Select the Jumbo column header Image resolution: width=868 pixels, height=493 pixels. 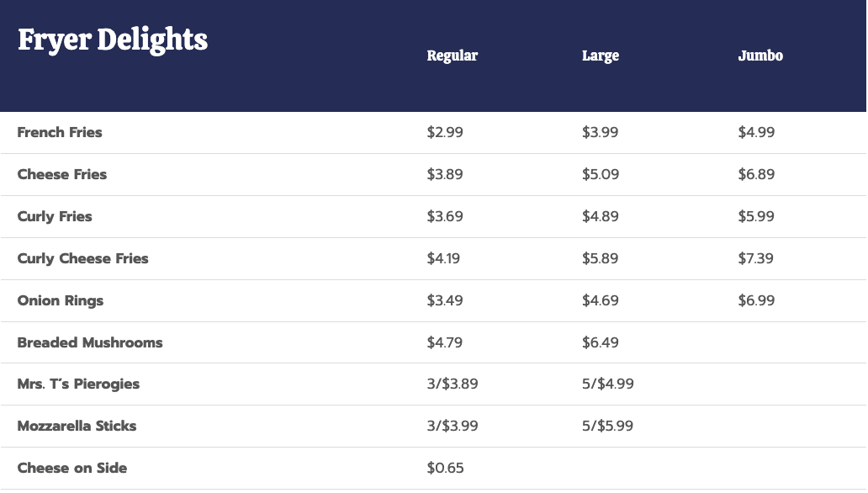click(760, 56)
